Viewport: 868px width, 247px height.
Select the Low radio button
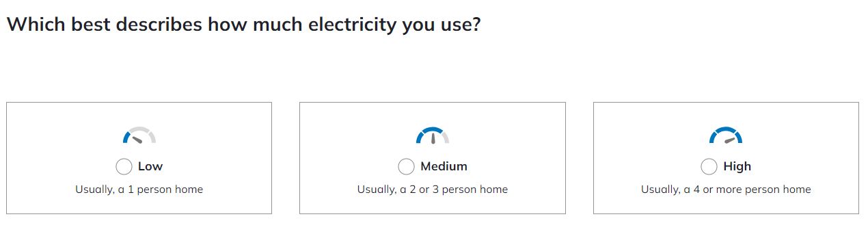tap(124, 166)
